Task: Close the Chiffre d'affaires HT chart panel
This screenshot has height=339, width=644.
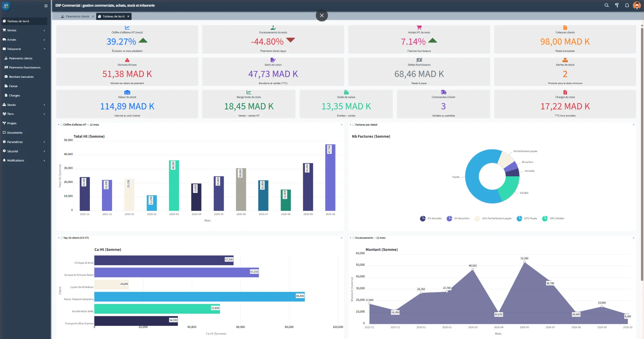Action: (341, 125)
